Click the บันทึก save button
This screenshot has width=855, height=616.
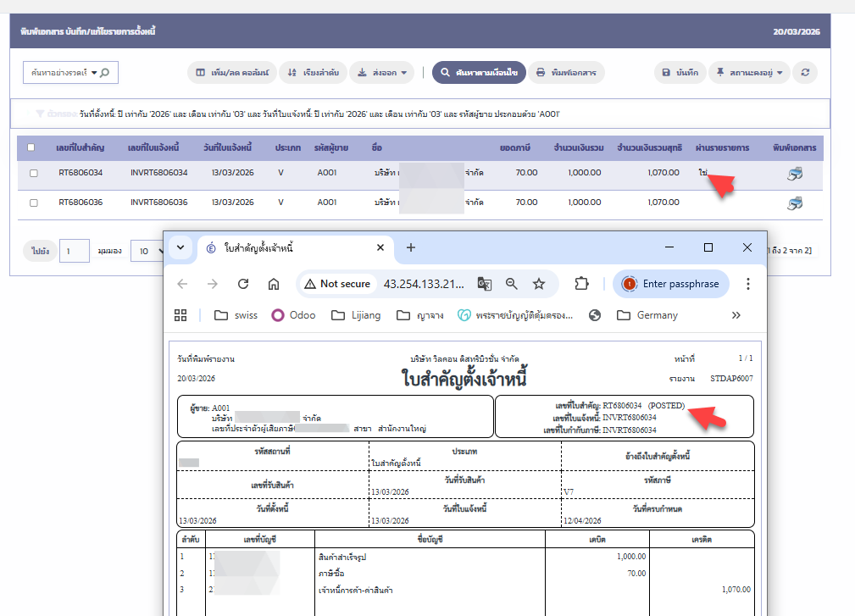coord(679,73)
